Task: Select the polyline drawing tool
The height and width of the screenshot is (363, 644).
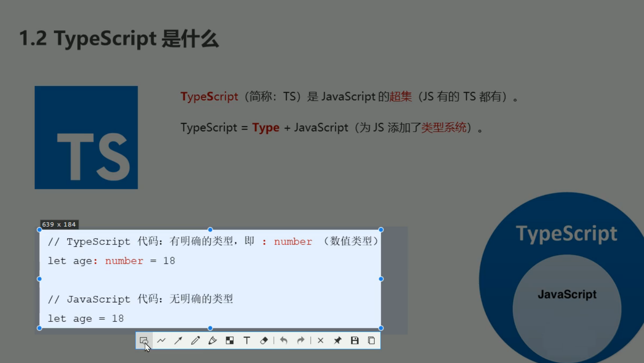Action: tap(161, 341)
